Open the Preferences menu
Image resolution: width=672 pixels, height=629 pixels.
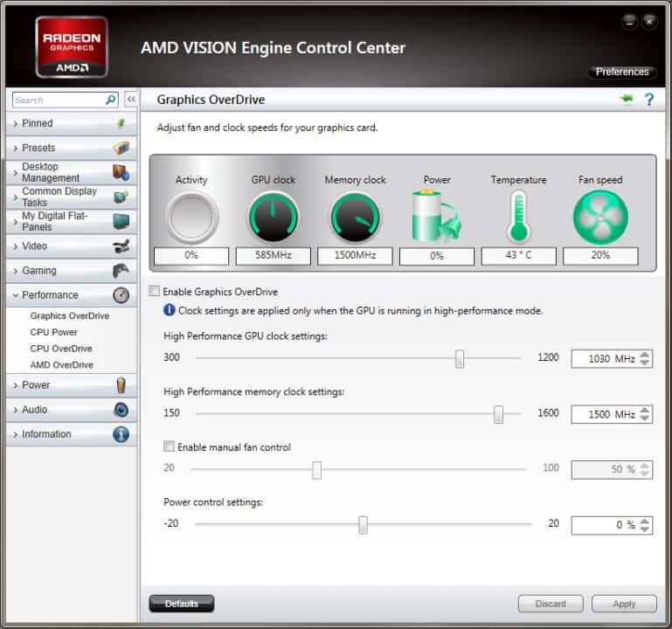pyautogui.click(x=622, y=72)
